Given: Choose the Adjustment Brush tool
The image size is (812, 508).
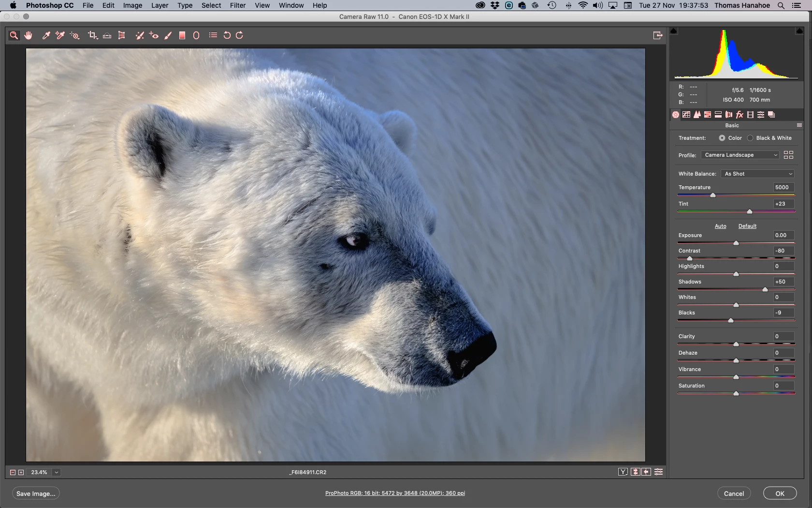Looking at the screenshot, I should pyautogui.click(x=168, y=35).
